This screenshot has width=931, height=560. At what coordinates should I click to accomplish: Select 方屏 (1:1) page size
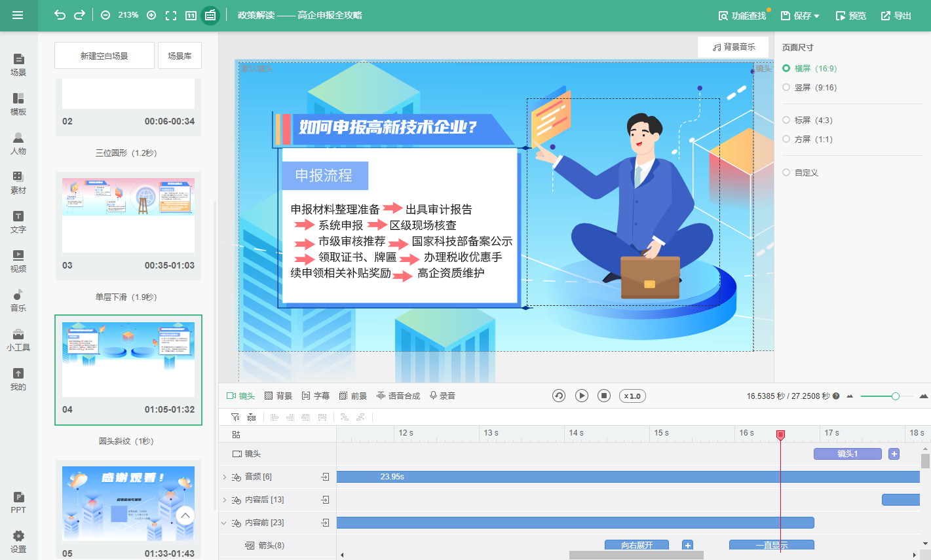click(x=807, y=139)
